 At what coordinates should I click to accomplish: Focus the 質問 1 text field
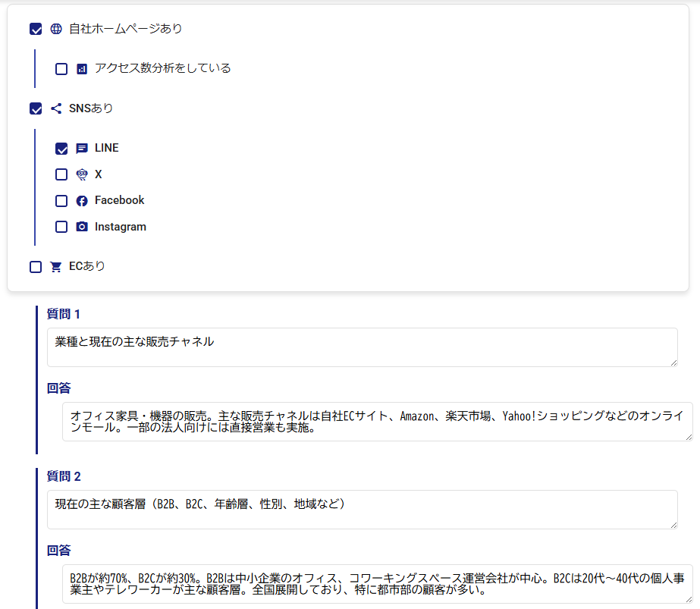[x=361, y=347]
